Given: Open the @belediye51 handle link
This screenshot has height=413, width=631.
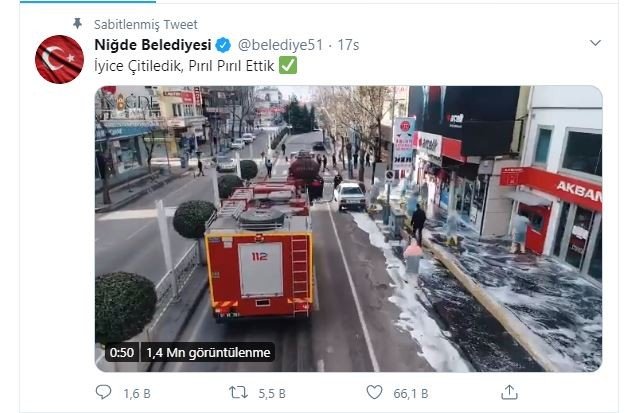Looking at the screenshot, I should click(x=280, y=45).
